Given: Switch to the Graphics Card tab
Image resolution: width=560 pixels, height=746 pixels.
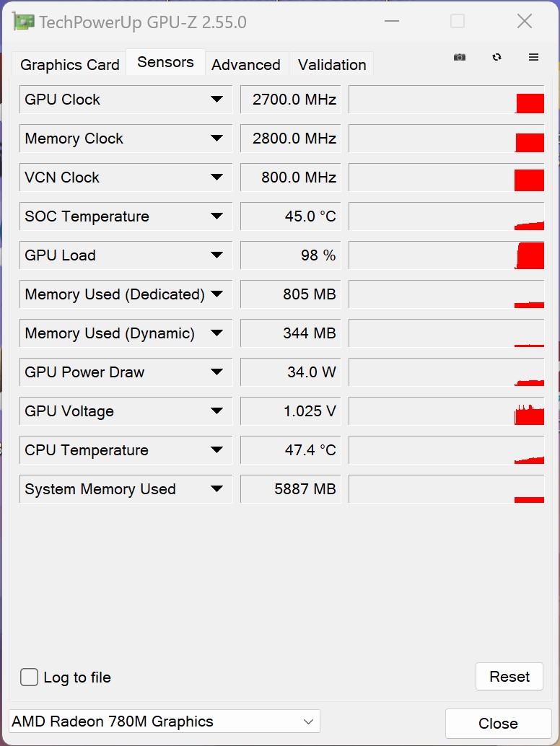Looking at the screenshot, I should click(x=70, y=65).
